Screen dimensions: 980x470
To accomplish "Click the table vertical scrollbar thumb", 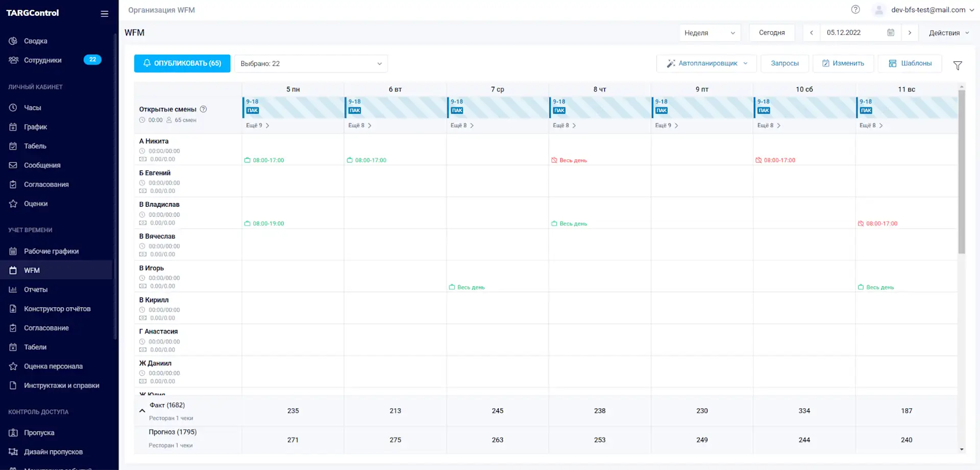I will 962,171.
